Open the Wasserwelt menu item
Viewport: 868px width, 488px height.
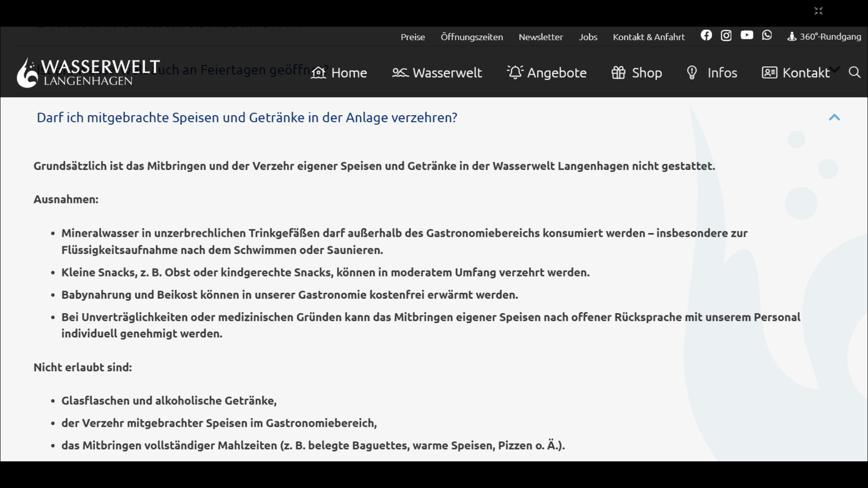coord(437,73)
